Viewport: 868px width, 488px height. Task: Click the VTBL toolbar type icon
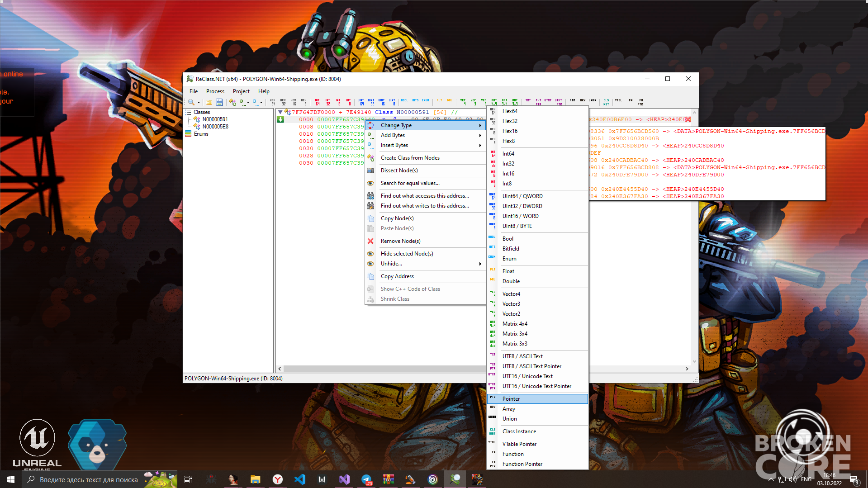[618, 100]
